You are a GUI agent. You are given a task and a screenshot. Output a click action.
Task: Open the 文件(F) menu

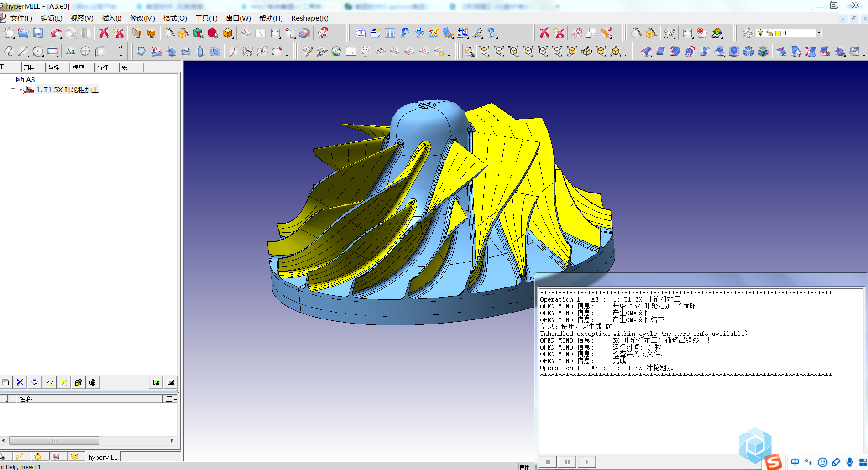[21, 18]
